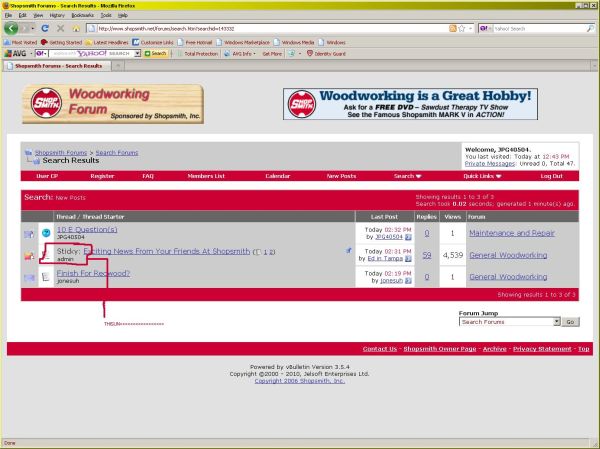Open Finish For Redwood? thread
Viewport: 600px width, 449px height.
point(93,273)
